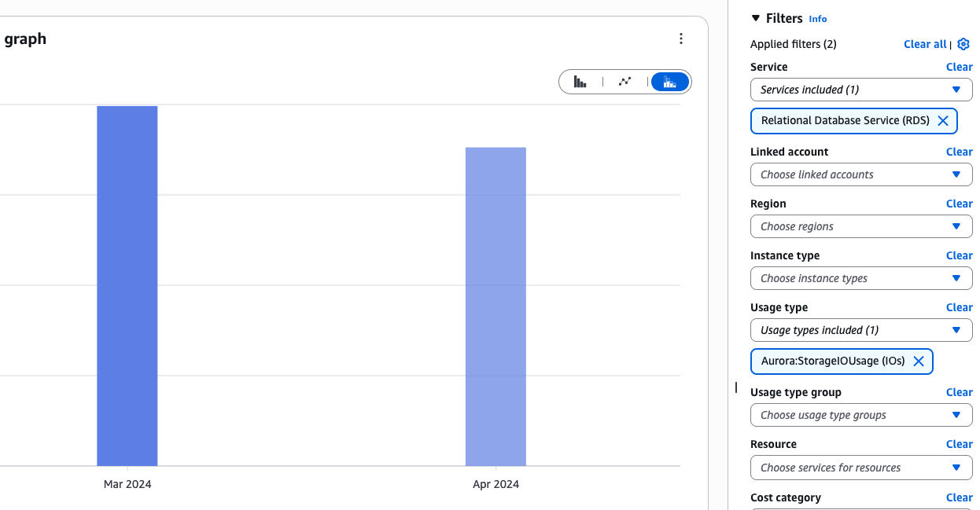Open the Services included dropdown
Viewport: 980px width, 510px height.
861,90
